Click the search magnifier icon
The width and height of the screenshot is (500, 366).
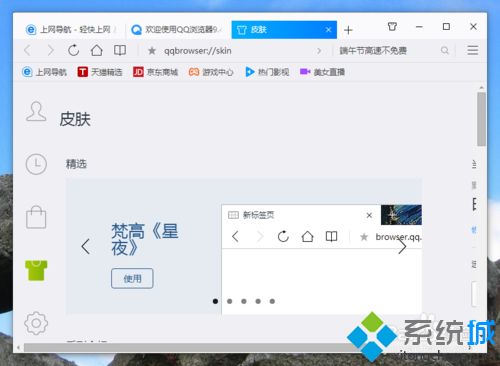tap(444, 50)
